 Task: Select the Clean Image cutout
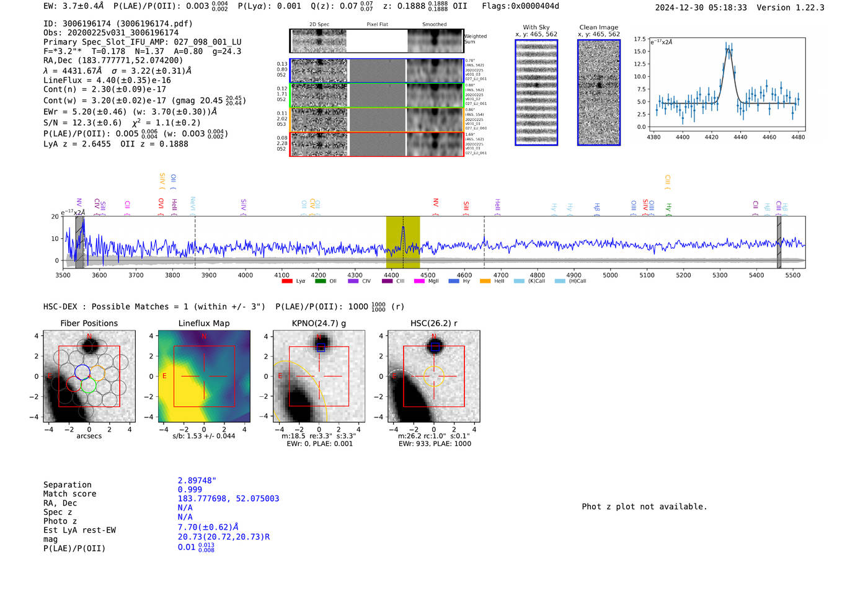[x=599, y=92]
